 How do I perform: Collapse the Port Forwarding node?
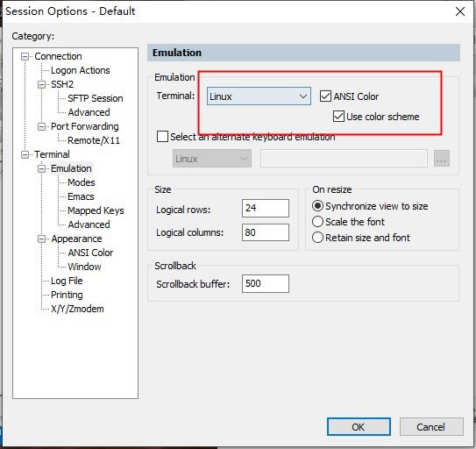click(x=41, y=126)
